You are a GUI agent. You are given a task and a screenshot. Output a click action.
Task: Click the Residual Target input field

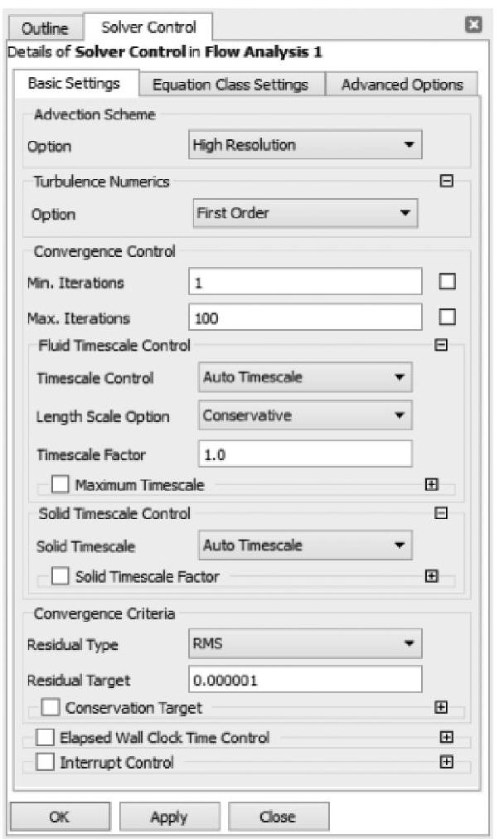coord(305,680)
